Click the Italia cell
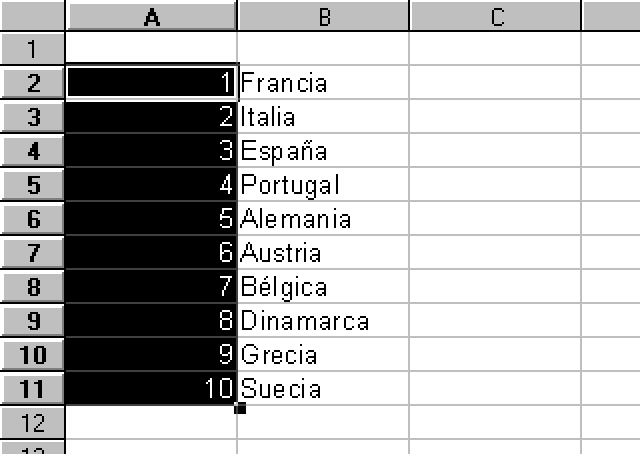This screenshot has width=640, height=454. click(323, 117)
